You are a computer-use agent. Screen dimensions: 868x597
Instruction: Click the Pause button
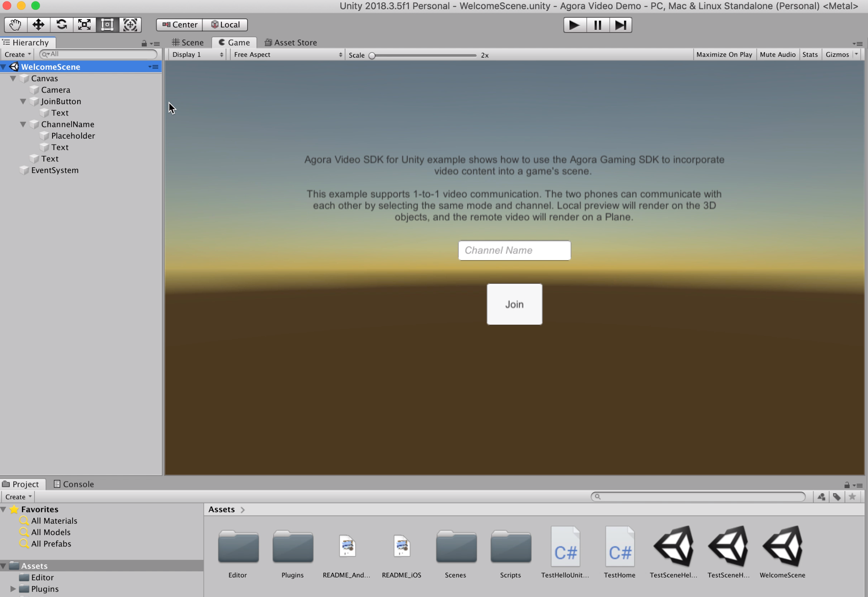click(x=598, y=25)
